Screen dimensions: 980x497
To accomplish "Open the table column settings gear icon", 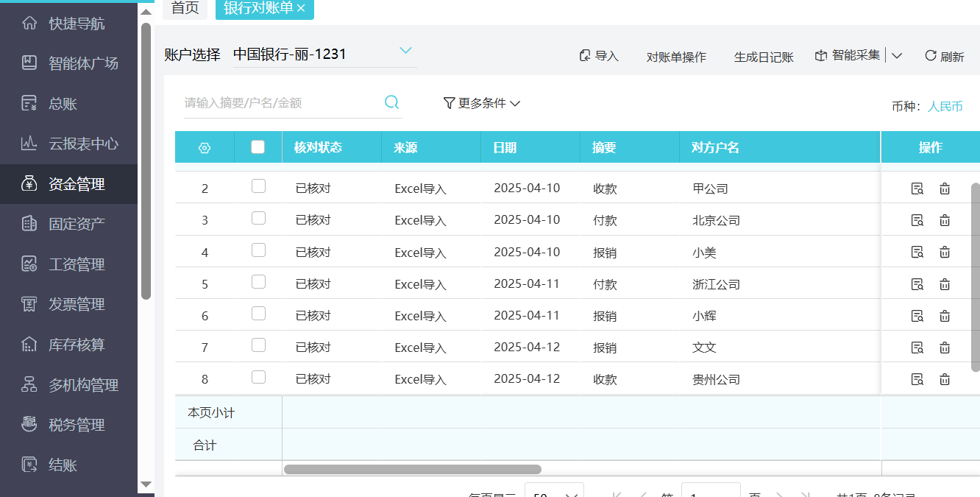I will [x=205, y=147].
